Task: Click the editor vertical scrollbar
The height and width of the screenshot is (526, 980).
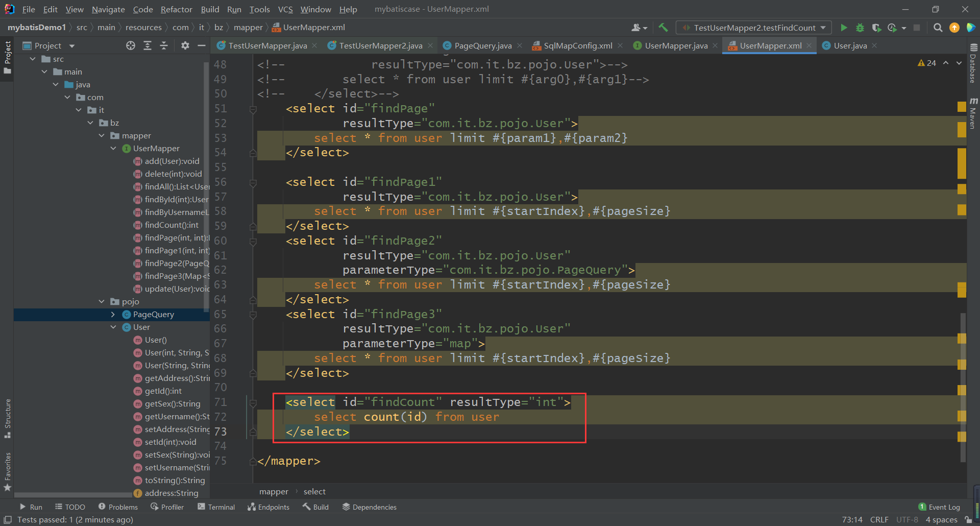Action: 963,387
